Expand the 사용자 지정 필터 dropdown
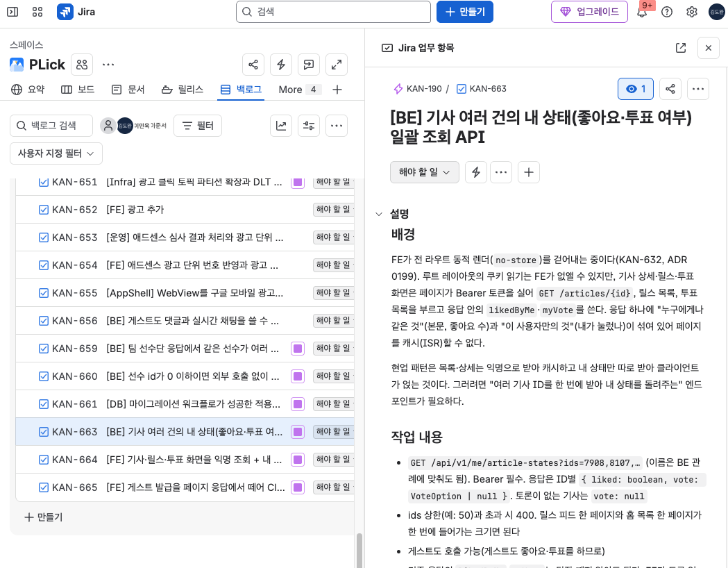Viewport: 728px width, 568px height. [56, 153]
